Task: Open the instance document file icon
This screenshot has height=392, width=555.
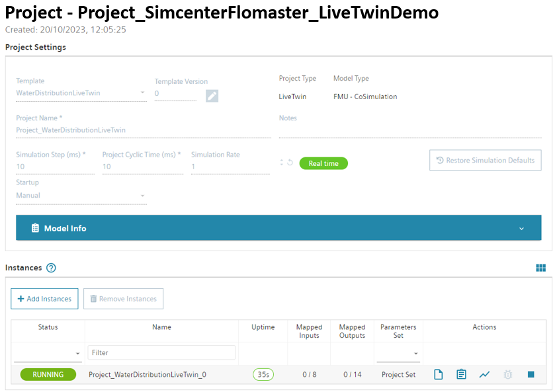Action: (438, 374)
